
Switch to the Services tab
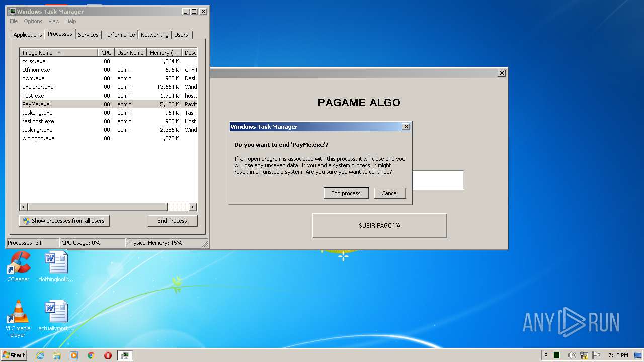(x=88, y=35)
